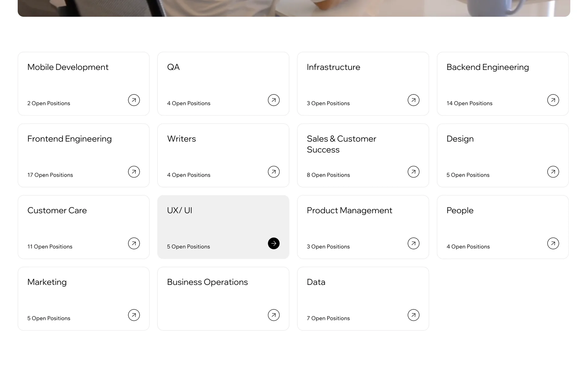Open the Business Operations arrow icon
The height and width of the screenshot is (368, 588).
tap(273, 315)
